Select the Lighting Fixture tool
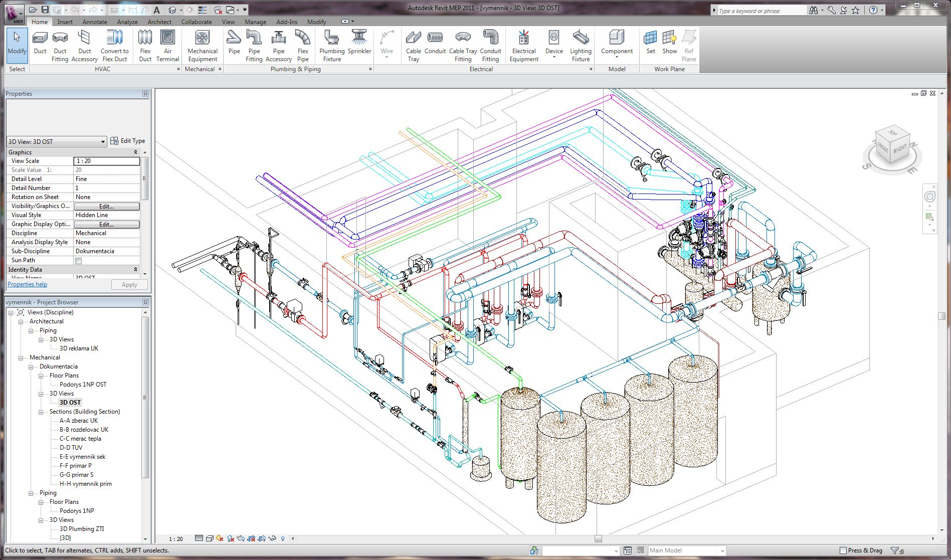The width and height of the screenshot is (951, 560). pos(580,45)
